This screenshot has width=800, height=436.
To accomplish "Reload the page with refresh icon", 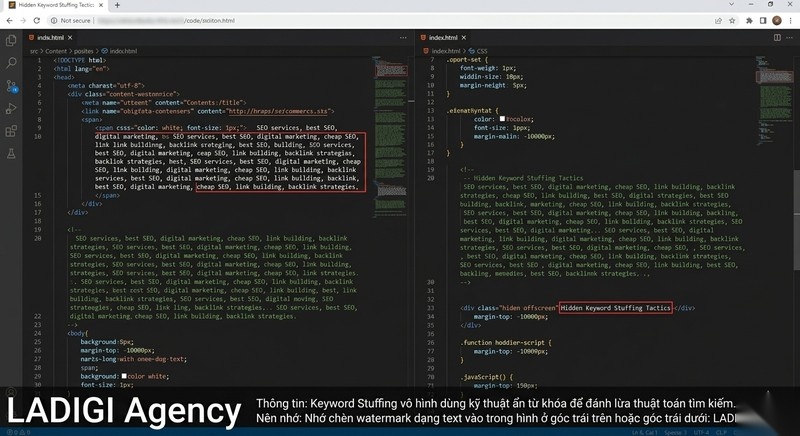I will [37, 20].
